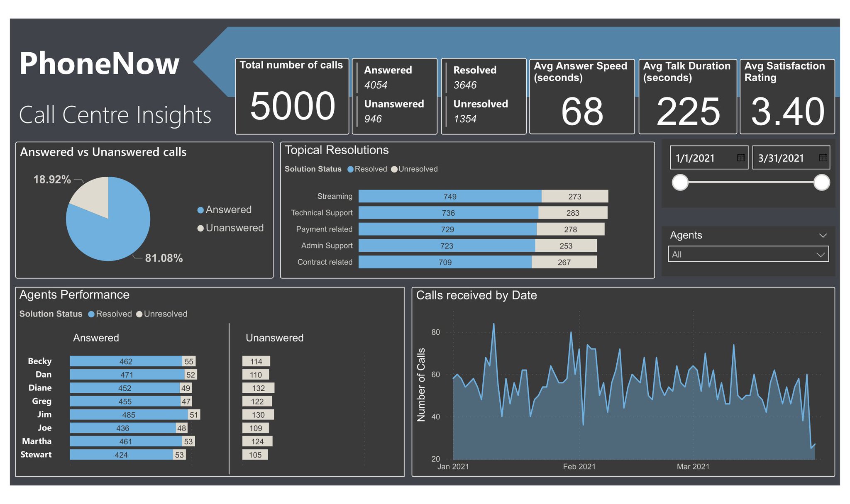Click Martha's resolved bar 461

(126, 441)
